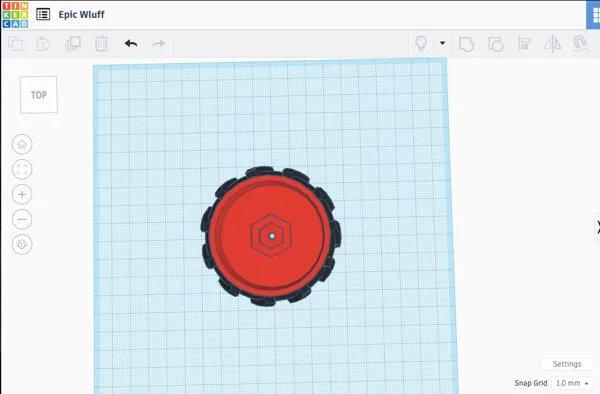Click the Fit all in view button
The image size is (600, 394).
coord(22,169)
